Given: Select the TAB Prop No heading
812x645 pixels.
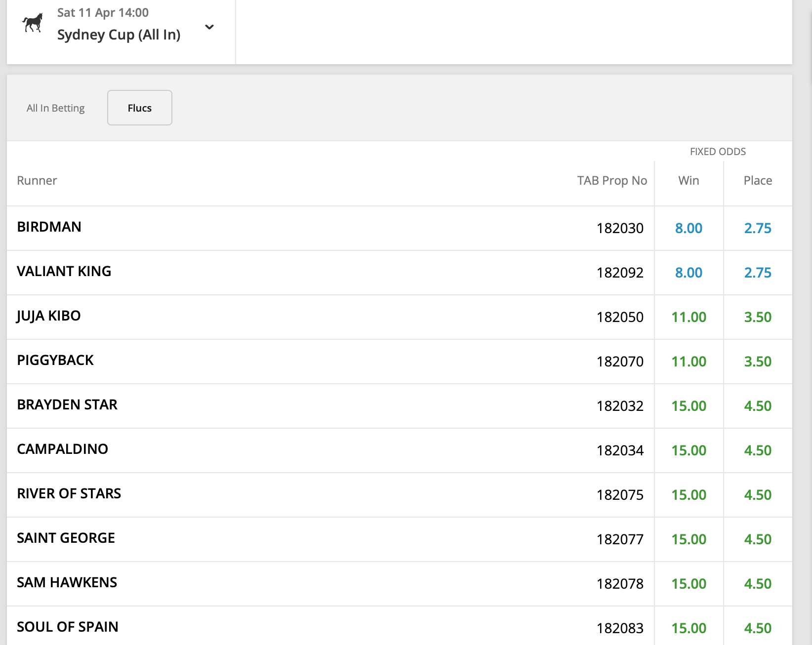Looking at the screenshot, I should (612, 181).
